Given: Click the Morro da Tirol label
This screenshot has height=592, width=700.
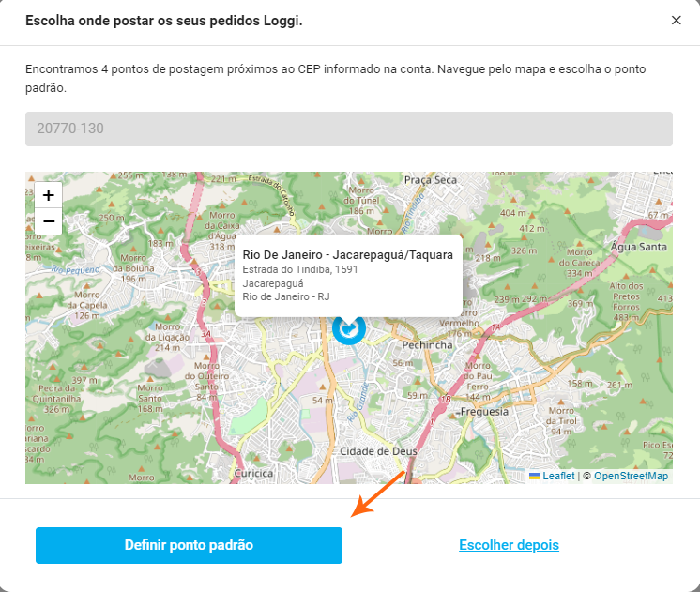Looking at the screenshot, I should (x=561, y=421).
